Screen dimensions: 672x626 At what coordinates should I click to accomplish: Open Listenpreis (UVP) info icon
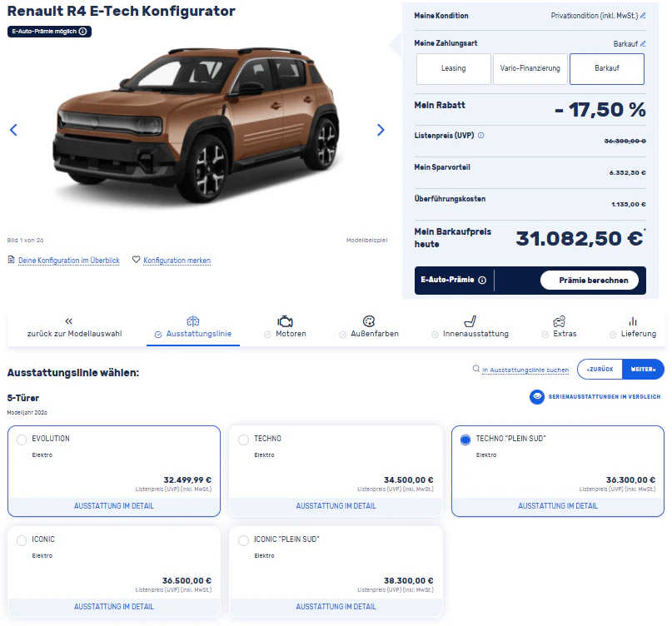[480, 136]
